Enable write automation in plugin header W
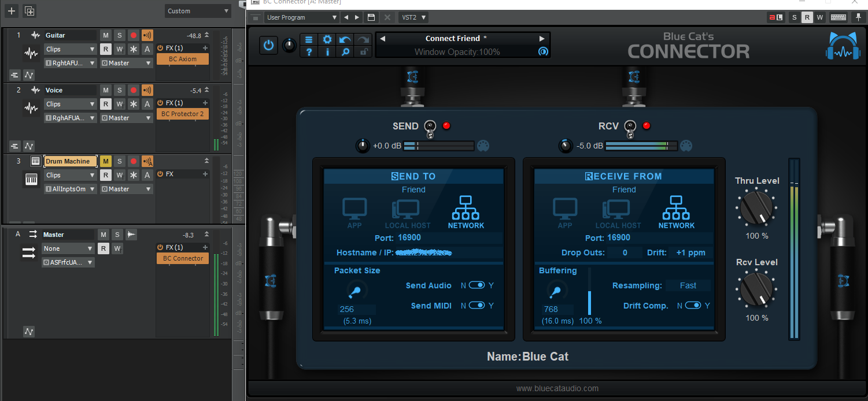The height and width of the screenshot is (401, 868). point(820,17)
